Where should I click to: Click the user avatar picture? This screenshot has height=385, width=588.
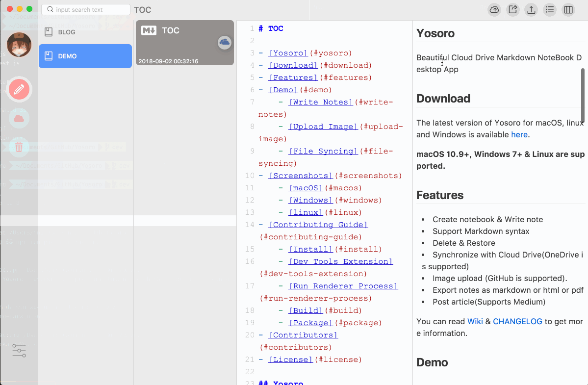(x=19, y=45)
